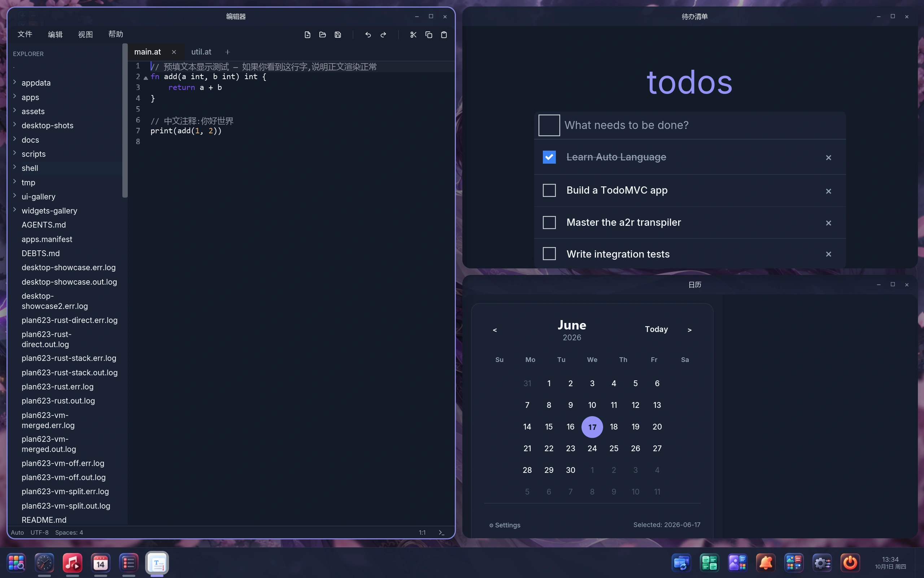Expand the desktop-shots folder
The width and height of the screenshot is (924, 578).
[x=14, y=125]
